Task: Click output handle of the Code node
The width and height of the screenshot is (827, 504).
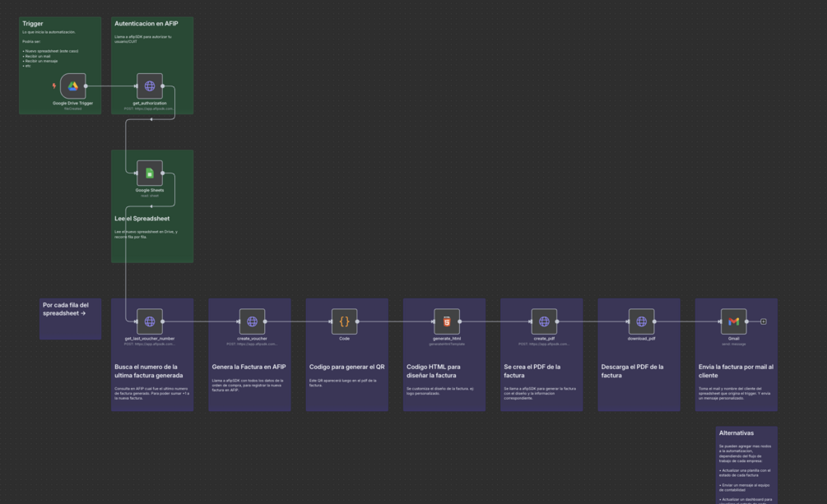Action: [357, 321]
